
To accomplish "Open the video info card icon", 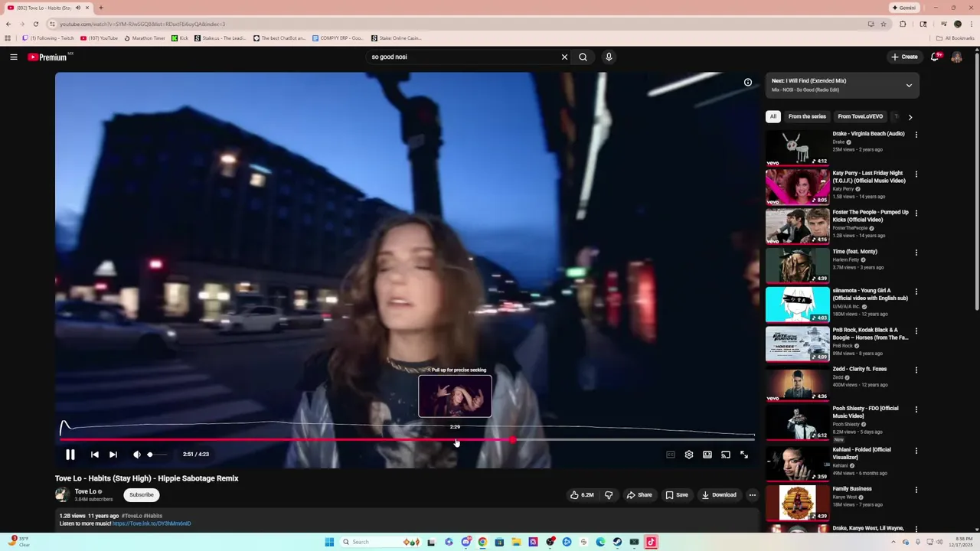I will click(x=748, y=83).
